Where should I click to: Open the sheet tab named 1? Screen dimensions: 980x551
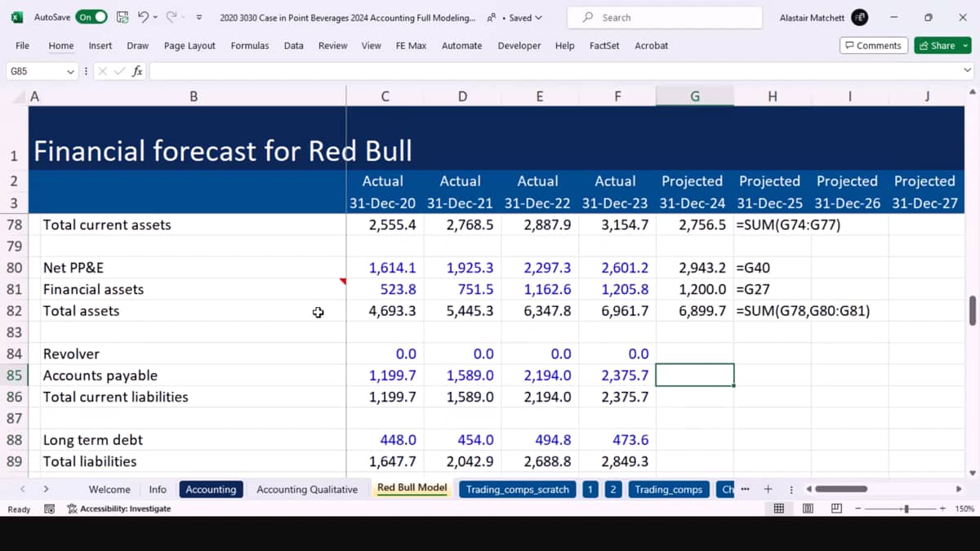(x=590, y=490)
